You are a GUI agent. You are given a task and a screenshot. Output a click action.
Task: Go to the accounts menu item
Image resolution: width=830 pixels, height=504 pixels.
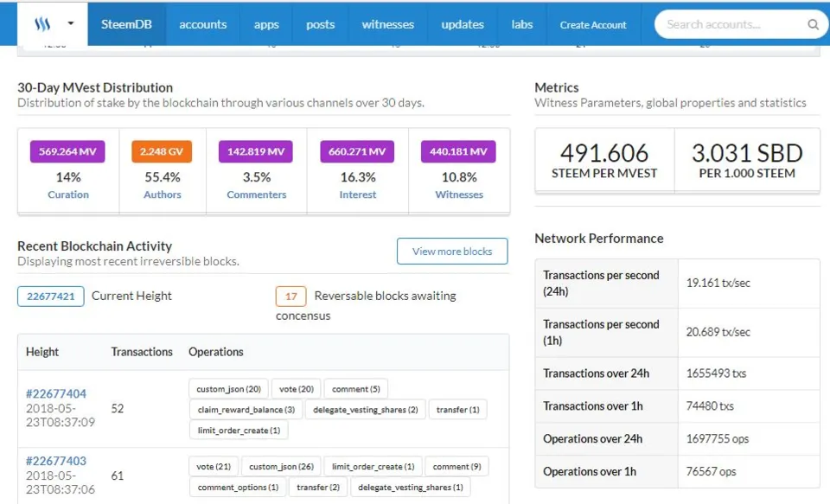tap(202, 24)
